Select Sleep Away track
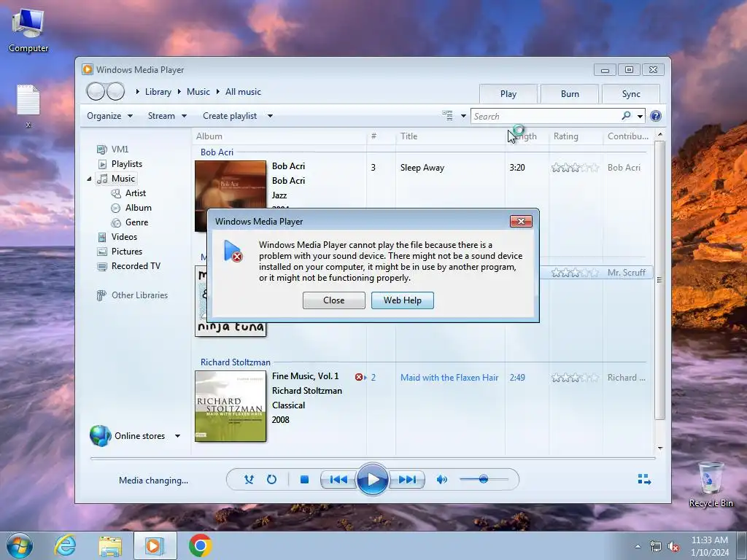747x560 pixels. 422,168
